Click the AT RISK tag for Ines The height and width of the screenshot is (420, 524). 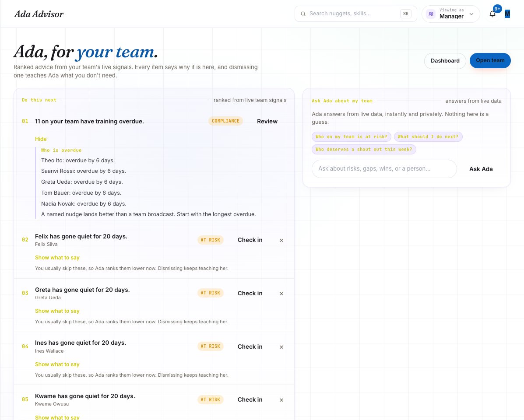click(x=210, y=346)
